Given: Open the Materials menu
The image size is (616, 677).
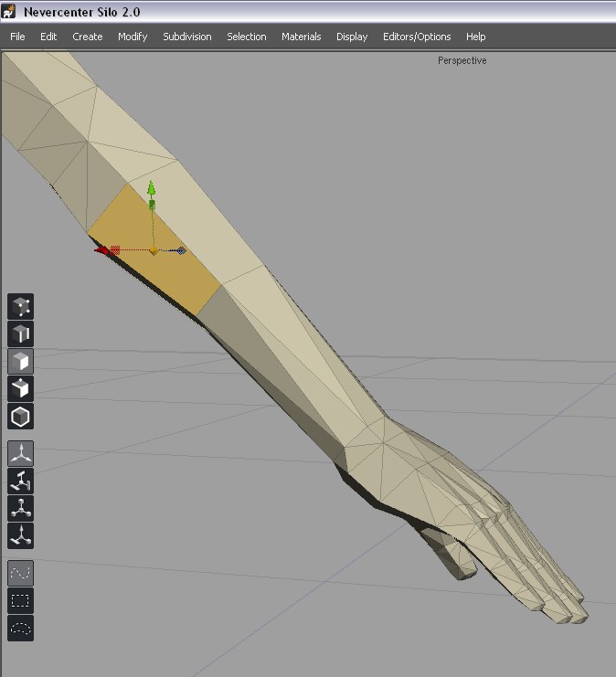Looking at the screenshot, I should tap(301, 37).
